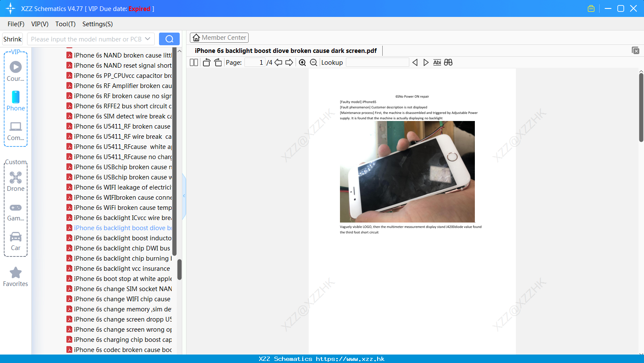
Task: Select the Computer category
Action: coord(16,131)
